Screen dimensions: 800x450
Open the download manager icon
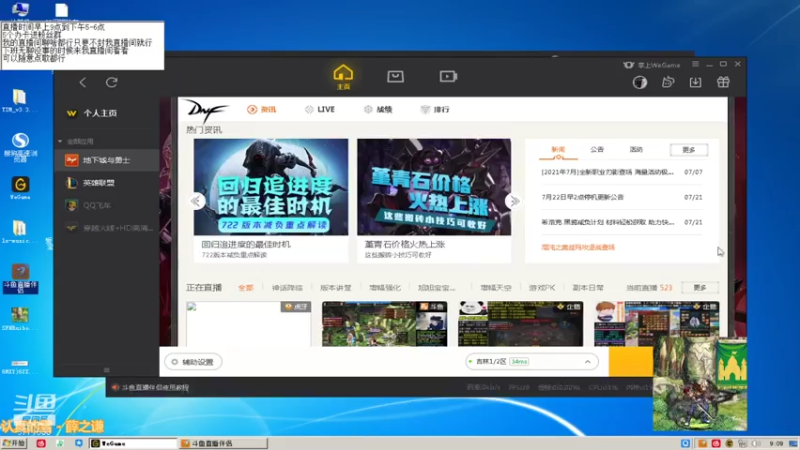695,82
